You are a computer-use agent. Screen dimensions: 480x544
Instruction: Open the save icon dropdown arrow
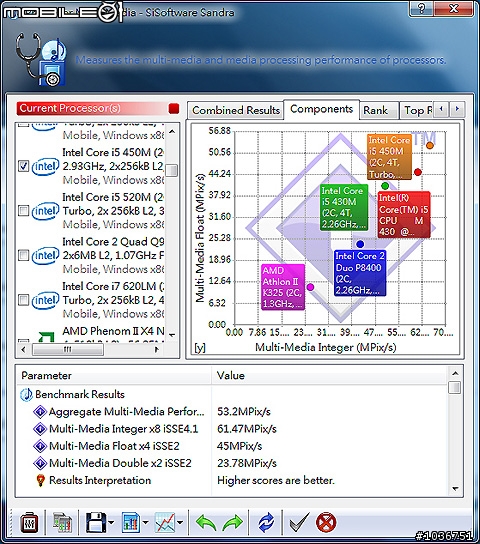coord(111,522)
